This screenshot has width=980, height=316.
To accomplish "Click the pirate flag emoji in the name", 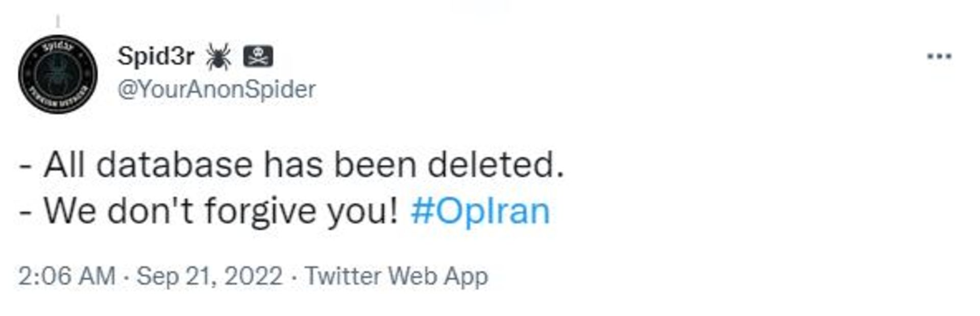I will click(x=258, y=56).
